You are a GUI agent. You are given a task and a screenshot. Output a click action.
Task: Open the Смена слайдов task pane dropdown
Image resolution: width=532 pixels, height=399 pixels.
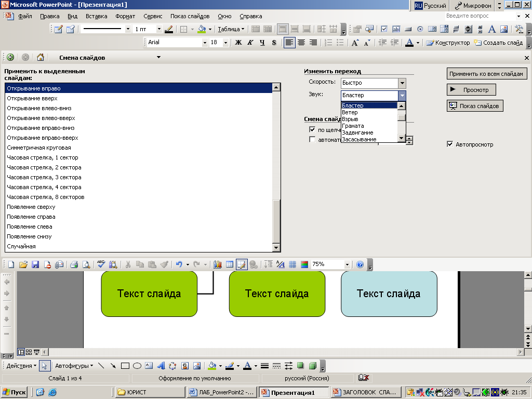158,57
